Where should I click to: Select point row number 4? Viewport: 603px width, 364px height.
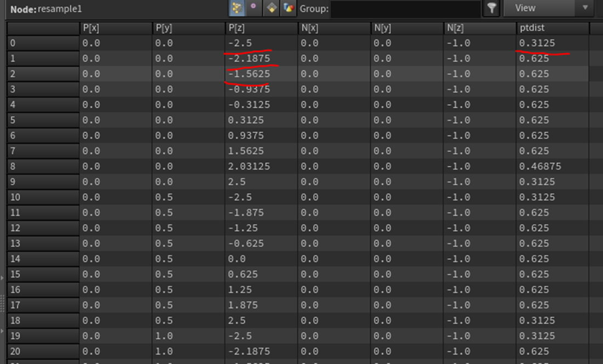coord(43,105)
